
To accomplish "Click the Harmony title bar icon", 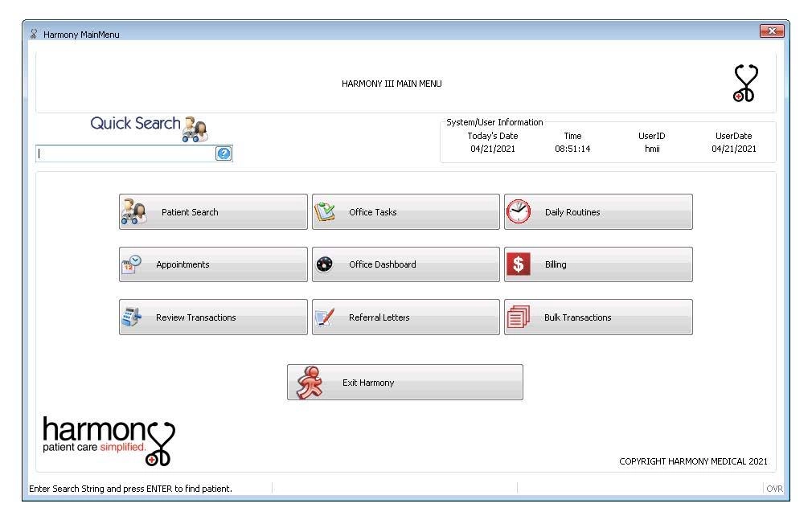I will [x=33, y=34].
